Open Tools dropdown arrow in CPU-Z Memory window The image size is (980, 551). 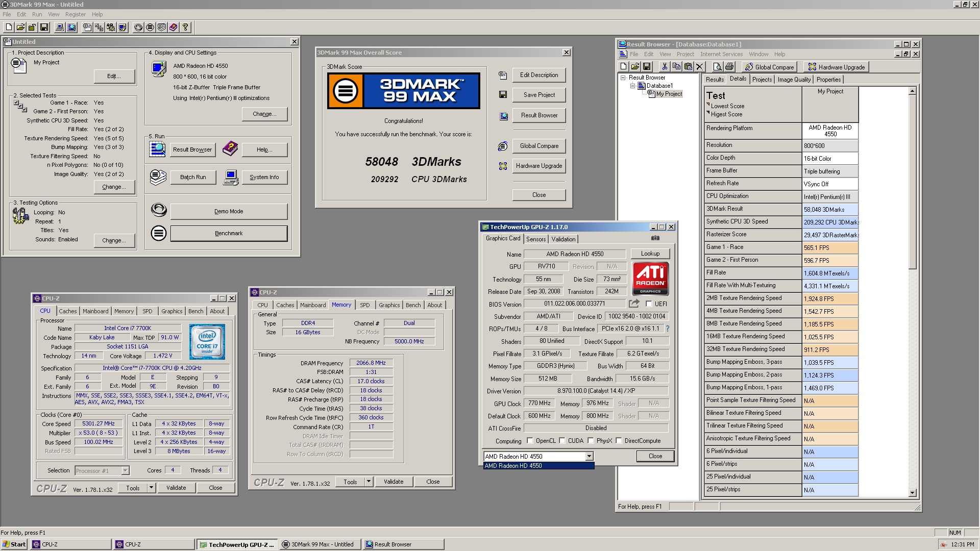coord(369,482)
